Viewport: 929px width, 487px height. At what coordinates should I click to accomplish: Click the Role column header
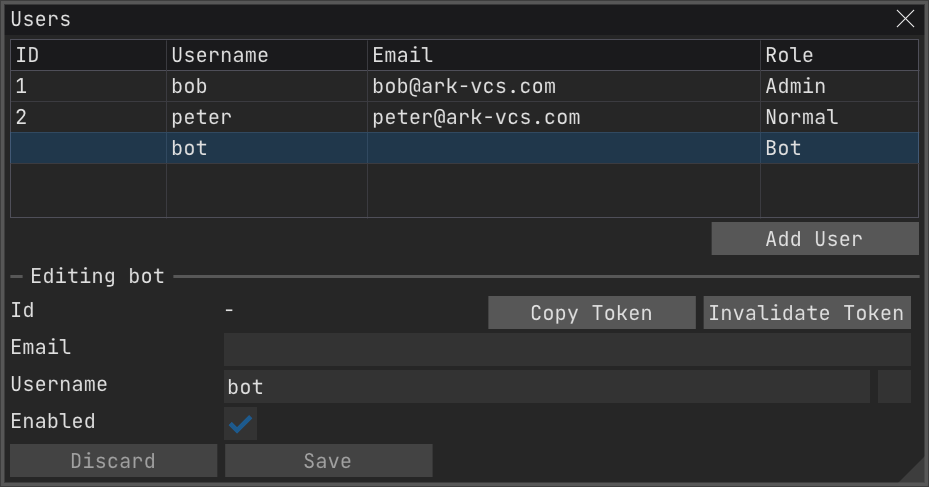(789, 55)
